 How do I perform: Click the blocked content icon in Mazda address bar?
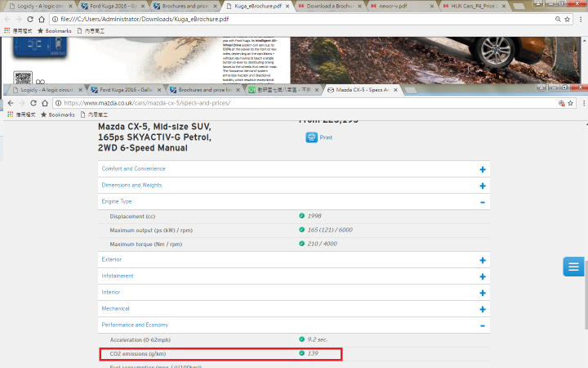(561, 103)
